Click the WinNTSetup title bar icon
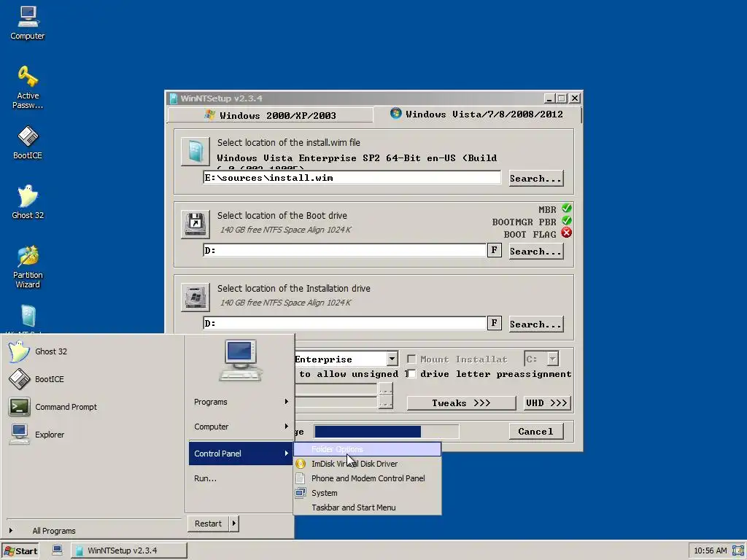747x560 pixels. click(174, 98)
